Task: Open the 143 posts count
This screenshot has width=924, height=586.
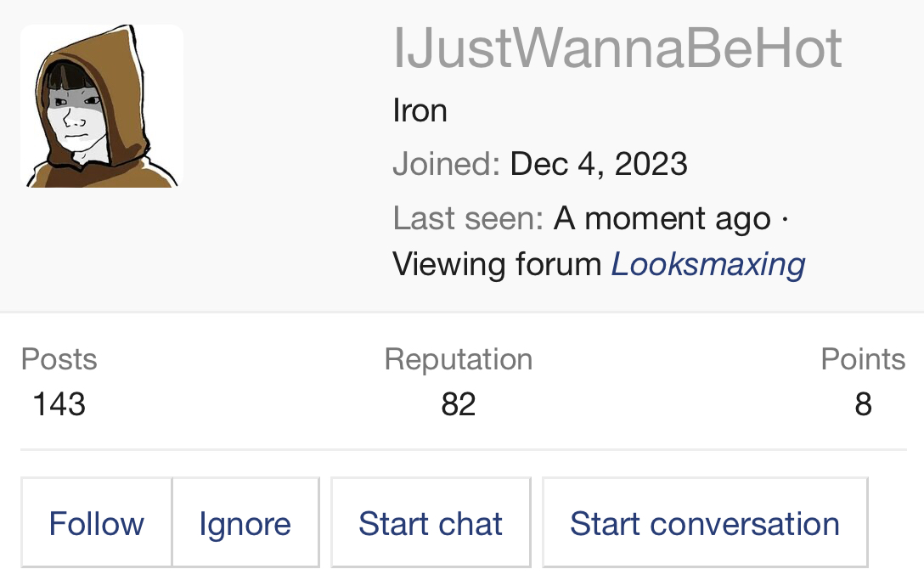Action: (x=59, y=403)
